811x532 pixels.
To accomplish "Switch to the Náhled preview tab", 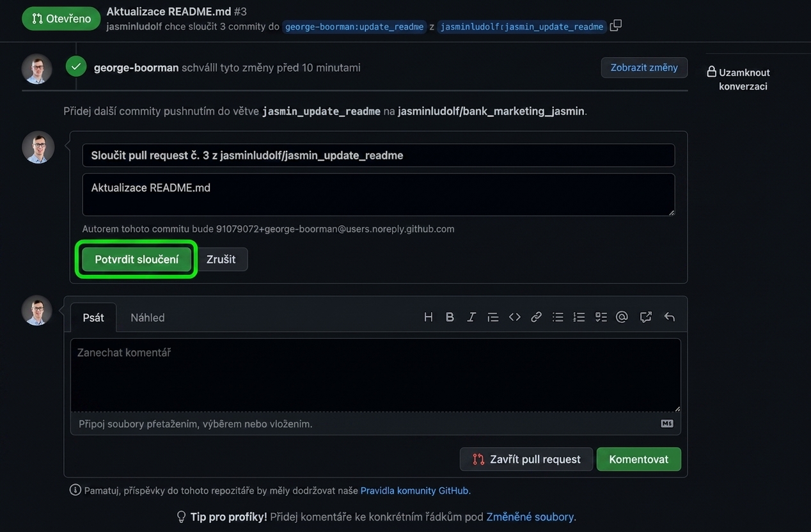I will (148, 317).
